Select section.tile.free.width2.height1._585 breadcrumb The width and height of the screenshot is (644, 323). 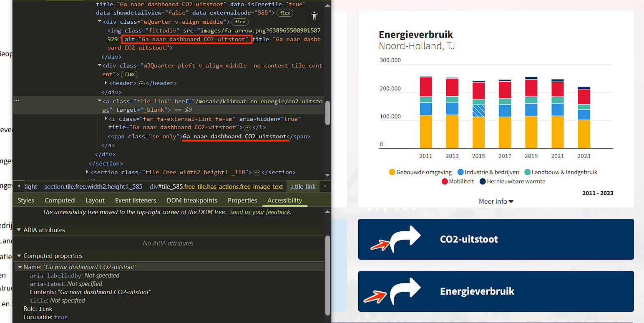tap(93, 187)
